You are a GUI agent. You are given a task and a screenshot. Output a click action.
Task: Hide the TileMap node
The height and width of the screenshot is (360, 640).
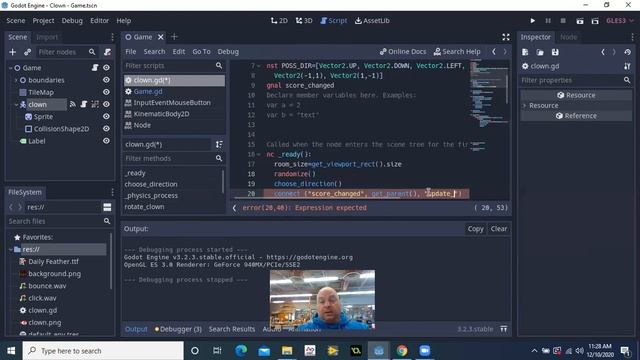pyautogui.click(x=107, y=92)
